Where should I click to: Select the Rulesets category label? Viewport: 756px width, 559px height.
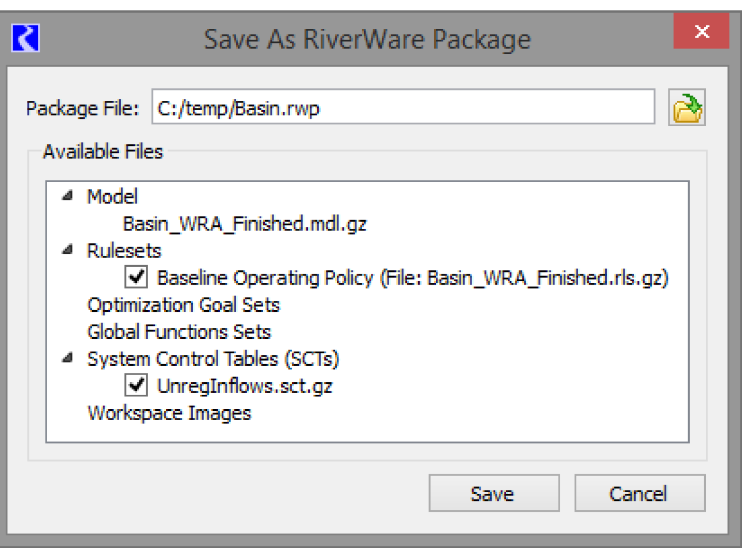(x=124, y=251)
